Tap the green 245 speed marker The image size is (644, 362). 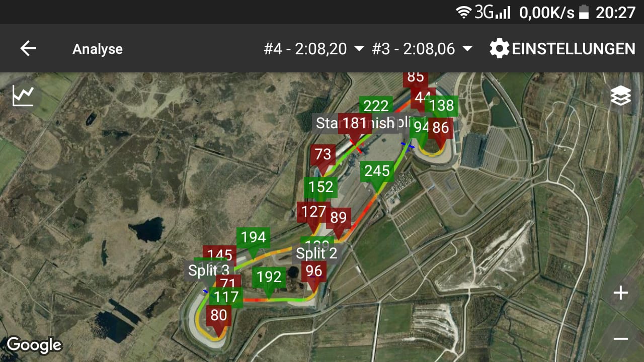(x=377, y=171)
